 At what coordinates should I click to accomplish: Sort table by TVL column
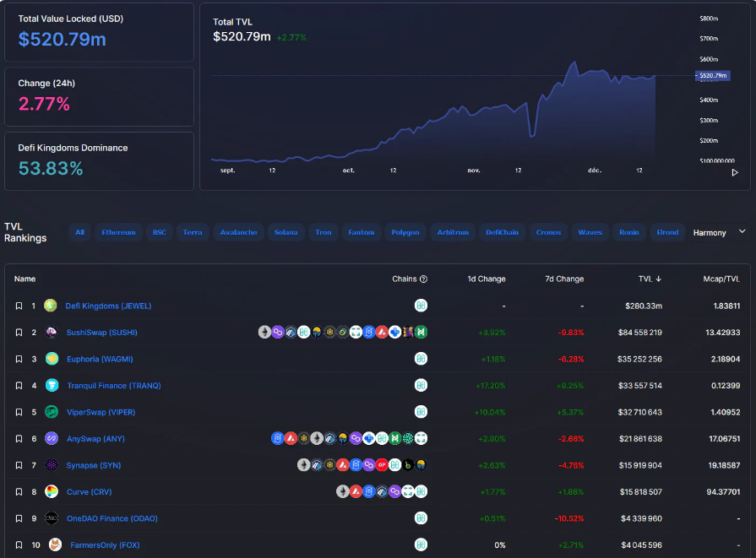click(x=650, y=279)
